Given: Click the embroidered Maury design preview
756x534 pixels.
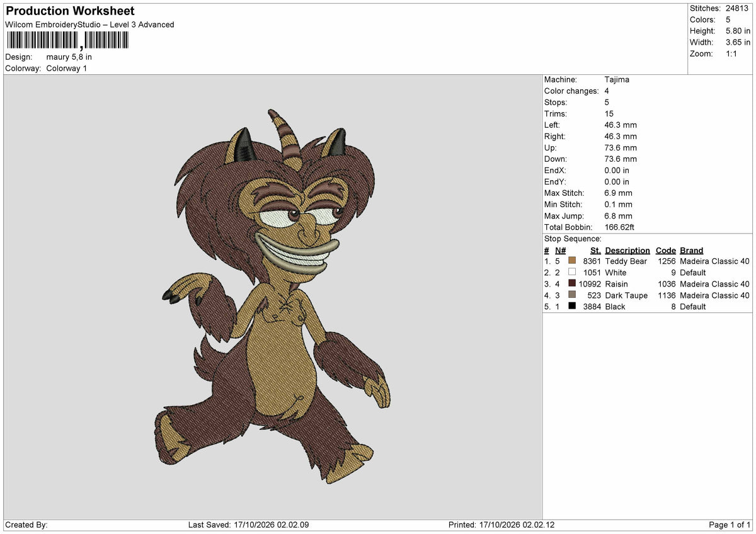Looking at the screenshot, I should (x=272, y=296).
